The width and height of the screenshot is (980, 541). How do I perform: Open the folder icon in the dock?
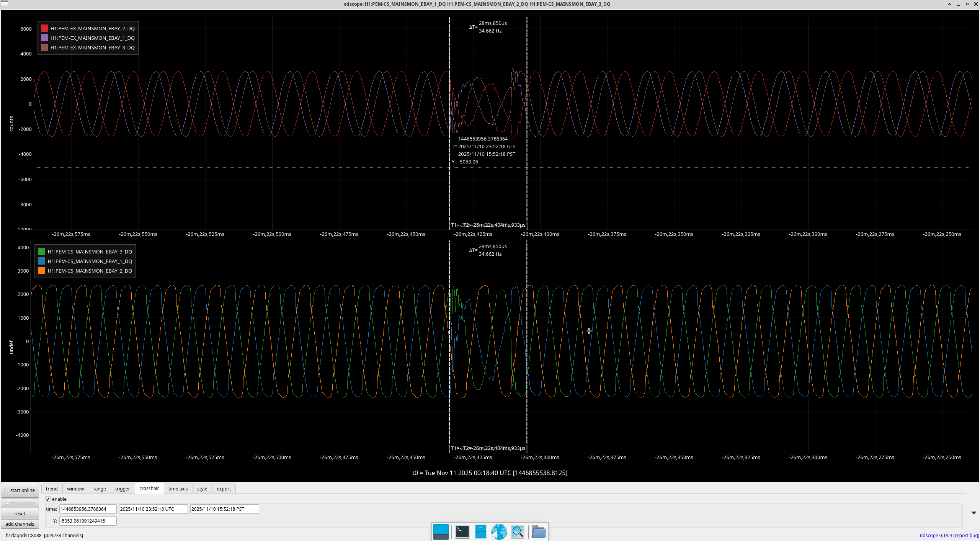[539, 531]
